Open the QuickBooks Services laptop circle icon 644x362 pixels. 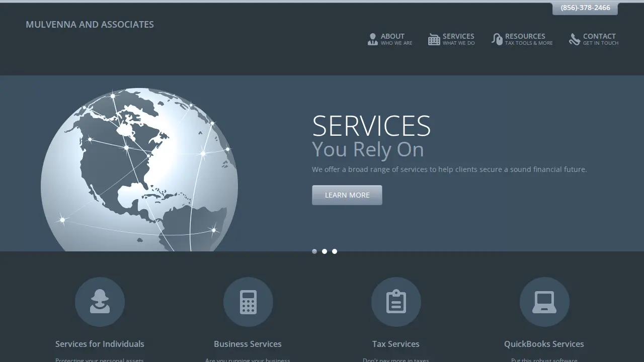coord(544,302)
